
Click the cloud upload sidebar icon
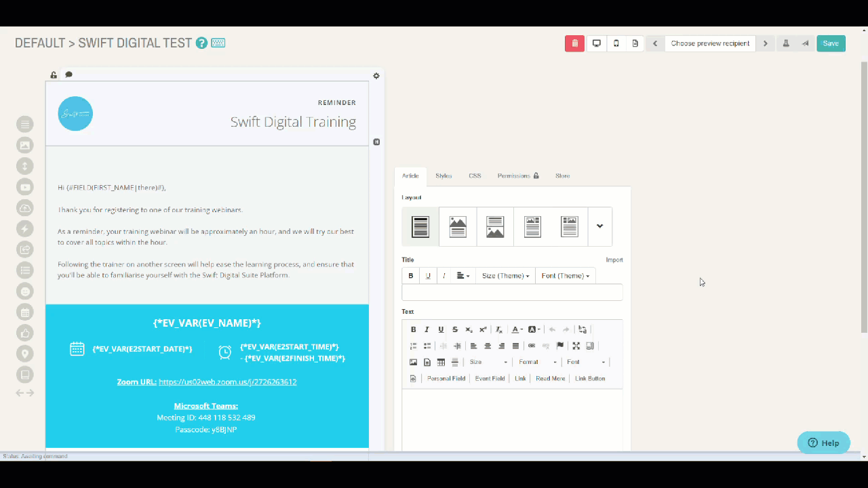[x=25, y=208]
